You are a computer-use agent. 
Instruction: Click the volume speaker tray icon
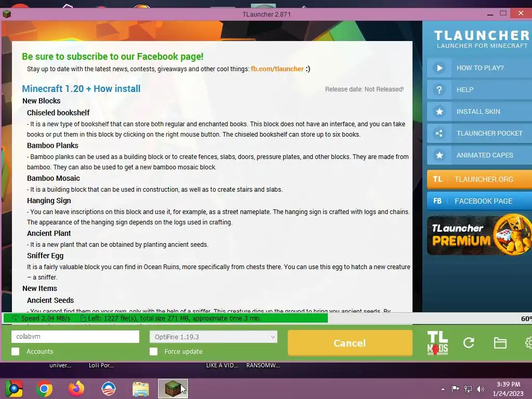[480, 389]
